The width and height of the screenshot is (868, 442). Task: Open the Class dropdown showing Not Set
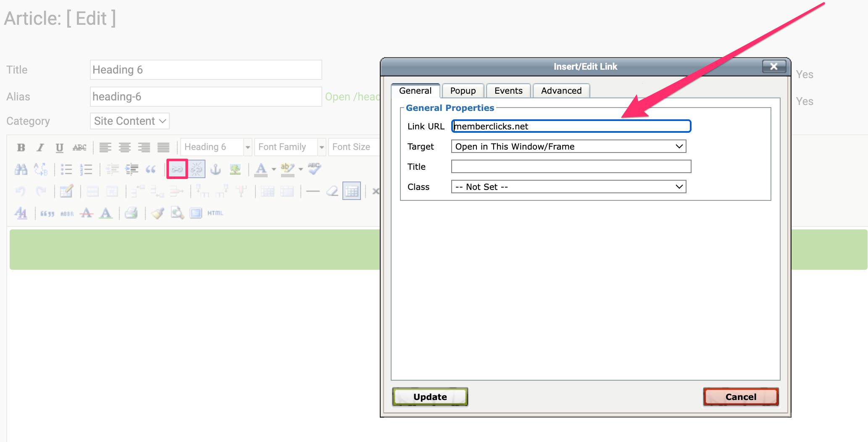[x=568, y=187]
